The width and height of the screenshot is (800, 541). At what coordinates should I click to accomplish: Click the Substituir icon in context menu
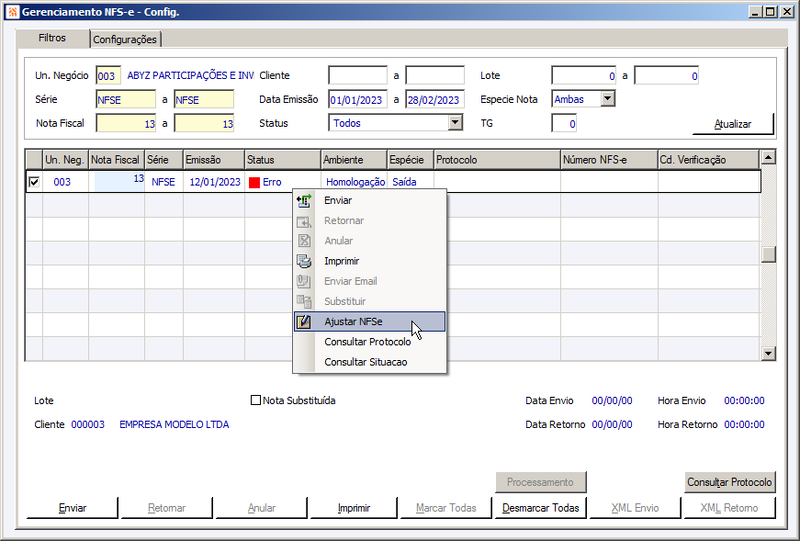(304, 302)
